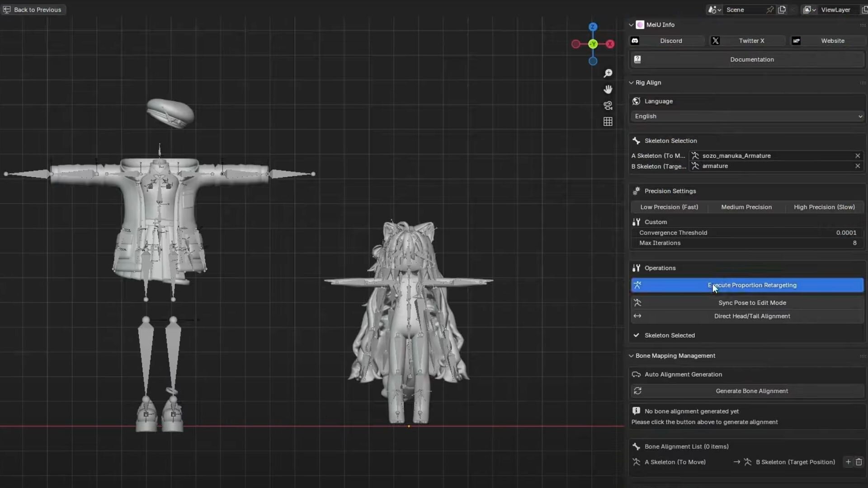Viewport: 868px width, 488px height.
Task: Click Back to Previous
Action: [x=33, y=9]
